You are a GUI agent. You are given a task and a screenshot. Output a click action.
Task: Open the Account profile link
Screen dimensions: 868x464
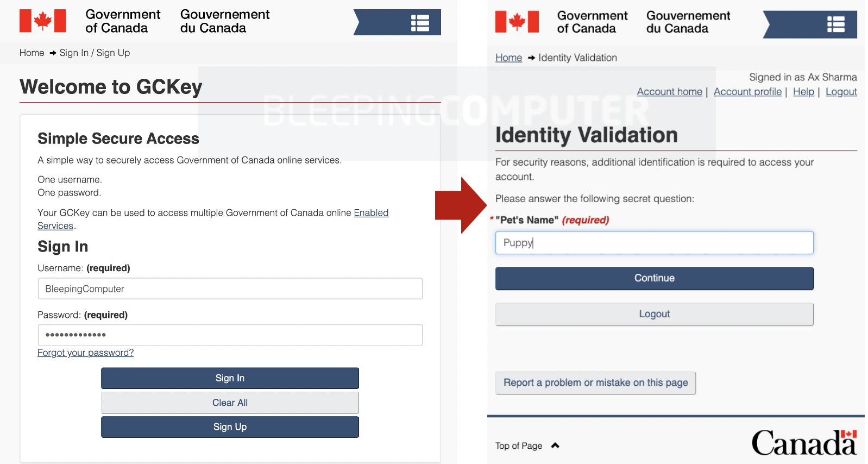pos(747,92)
